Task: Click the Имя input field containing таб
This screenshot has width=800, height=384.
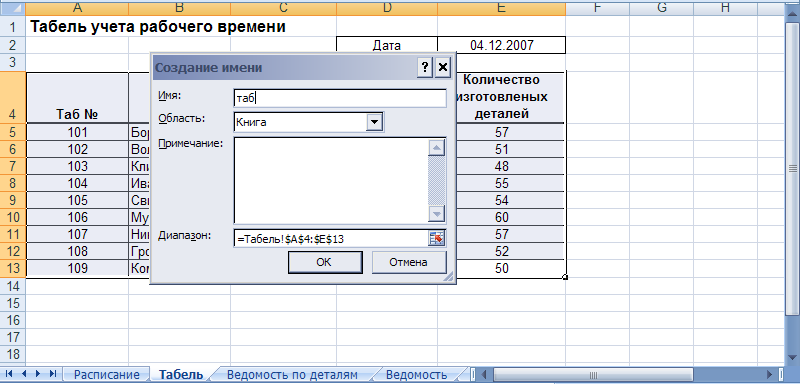Action: pyautogui.click(x=340, y=98)
